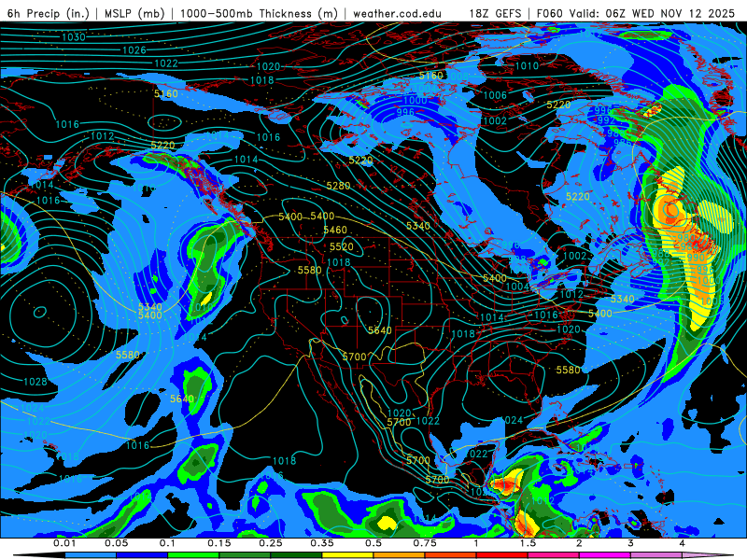
Task: Click the 1026 isobar label
Action: click(x=134, y=50)
